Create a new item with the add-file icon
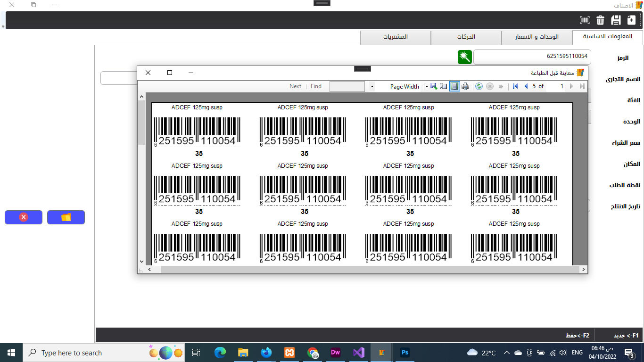This screenshot has width=644, height=362. coord(631,20)
